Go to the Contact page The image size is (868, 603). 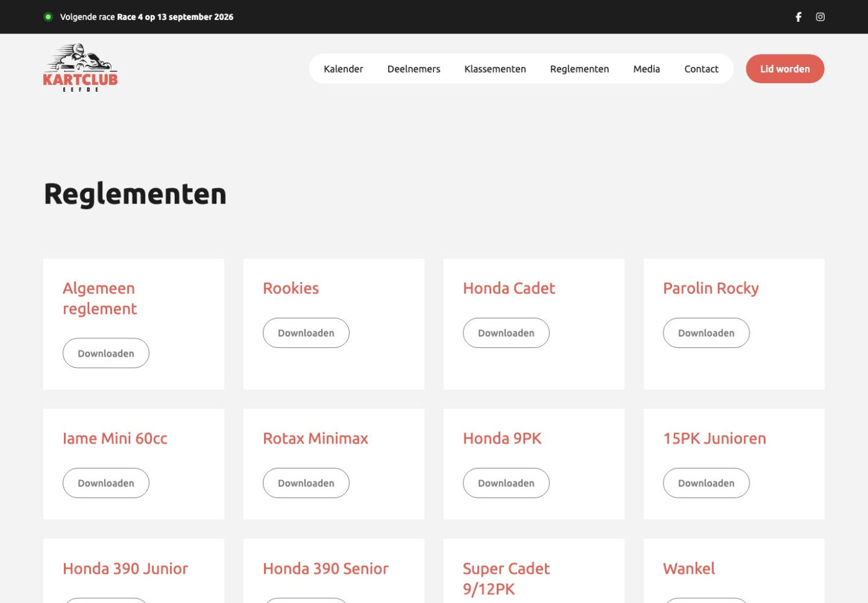click(701, 69)
